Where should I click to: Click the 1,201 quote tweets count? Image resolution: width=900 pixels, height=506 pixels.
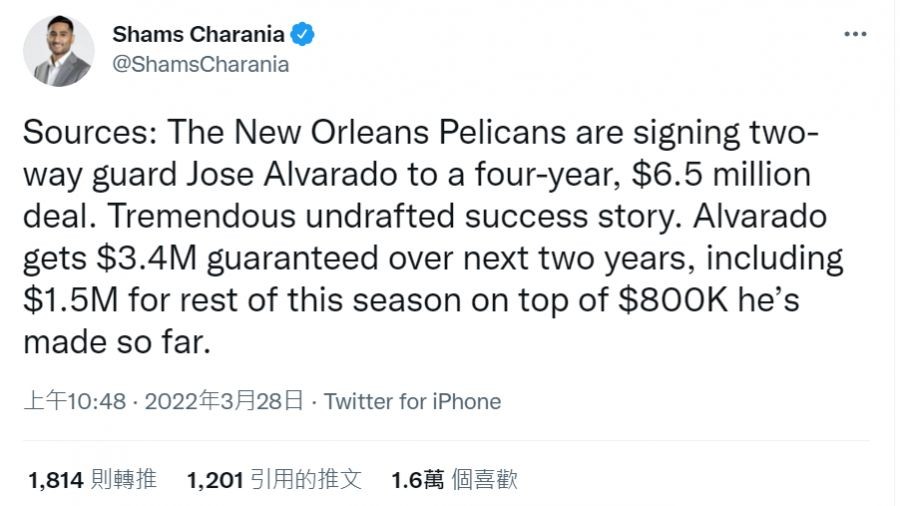pos(215,481)
